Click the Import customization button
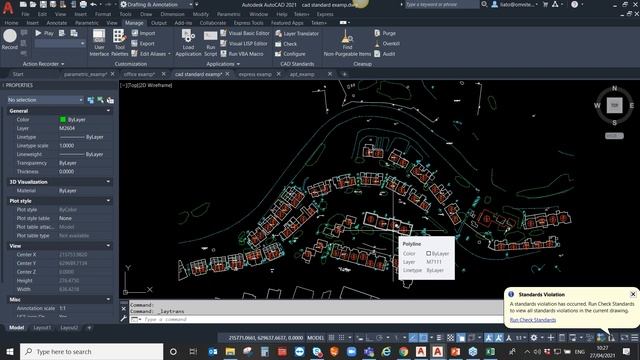Viewport: 640px width, 360px height. point(143,33)
